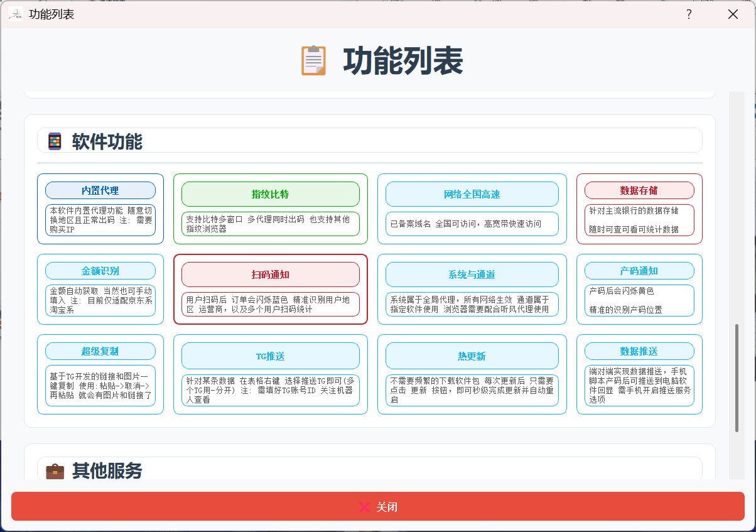Click the vertical scrollbar thumb
Screen dimensions: 756x532
coord(737,378)
